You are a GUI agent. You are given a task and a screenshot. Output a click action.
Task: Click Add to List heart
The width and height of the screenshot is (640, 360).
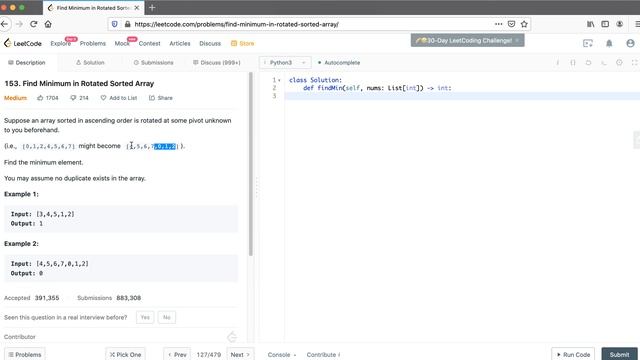(x=119, y=98)
